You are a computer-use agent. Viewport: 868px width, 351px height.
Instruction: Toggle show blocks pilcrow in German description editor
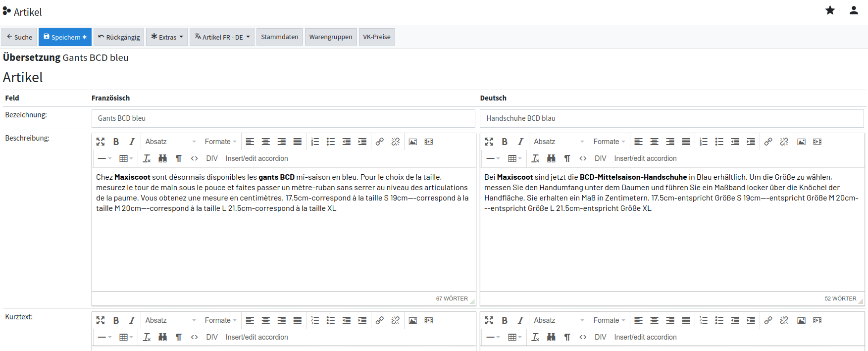567,158
